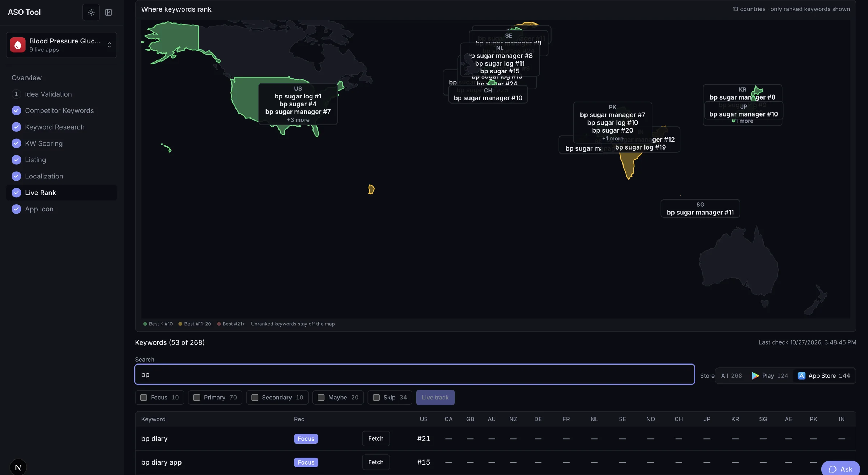Click checkmark icon beside KW Scoring

pyautogui.click(x=16, y=143)
